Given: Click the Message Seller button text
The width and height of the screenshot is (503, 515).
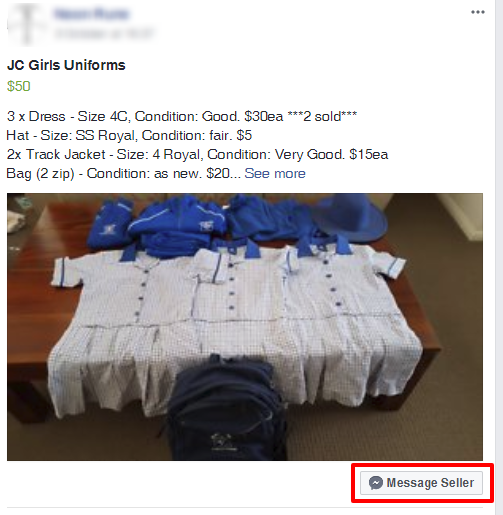Looking at the screenshot, I should (430, 483).
